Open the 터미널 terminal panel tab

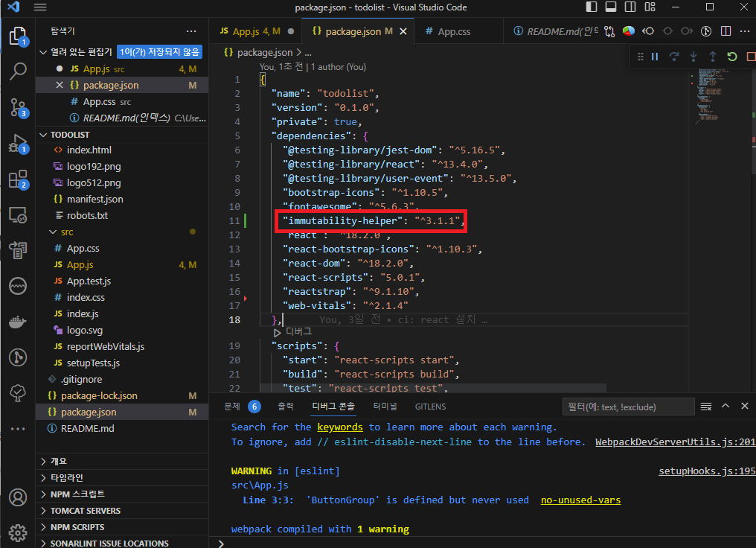click(x=385, y=407)
